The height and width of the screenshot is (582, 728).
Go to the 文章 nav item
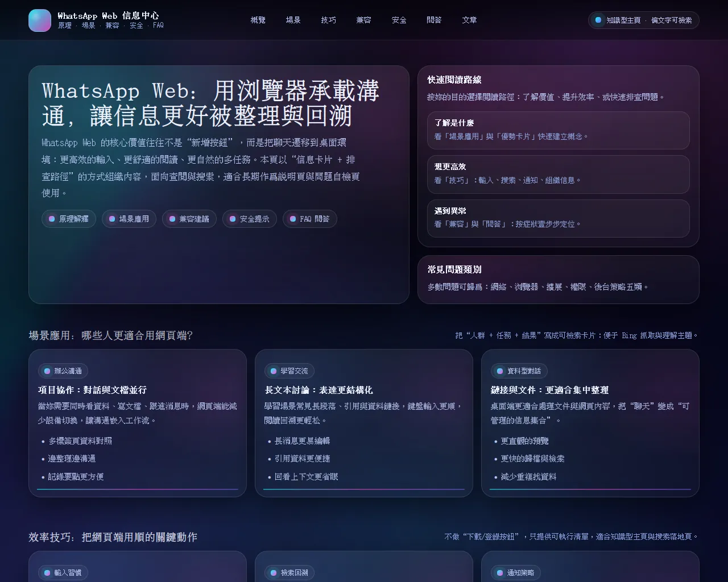pos(470,20)
